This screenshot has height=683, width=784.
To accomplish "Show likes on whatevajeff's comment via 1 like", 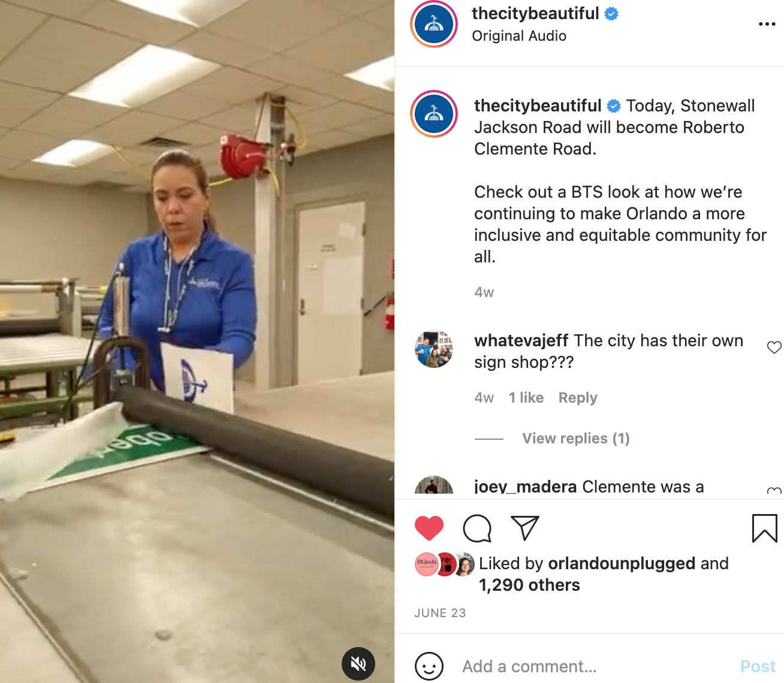I will 526,398.
